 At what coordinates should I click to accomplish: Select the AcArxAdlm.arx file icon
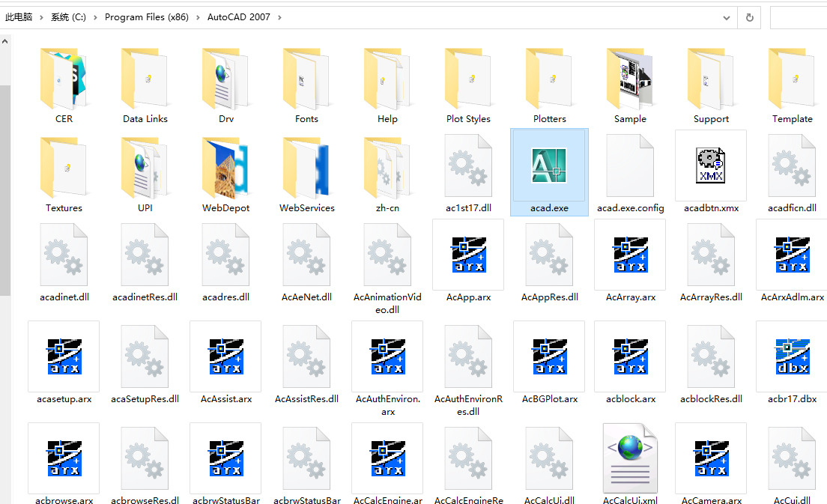(793, 255)
